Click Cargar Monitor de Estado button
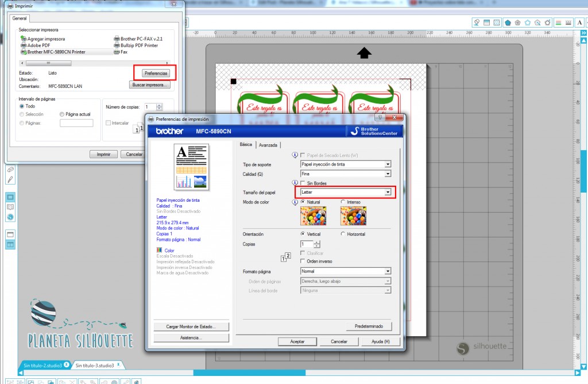 click(191, 327)
